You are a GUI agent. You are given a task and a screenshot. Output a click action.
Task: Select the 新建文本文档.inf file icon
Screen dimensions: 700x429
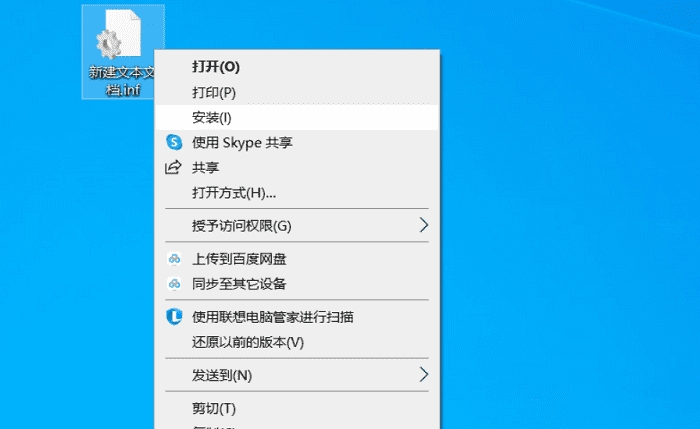(x=119, y=35)
